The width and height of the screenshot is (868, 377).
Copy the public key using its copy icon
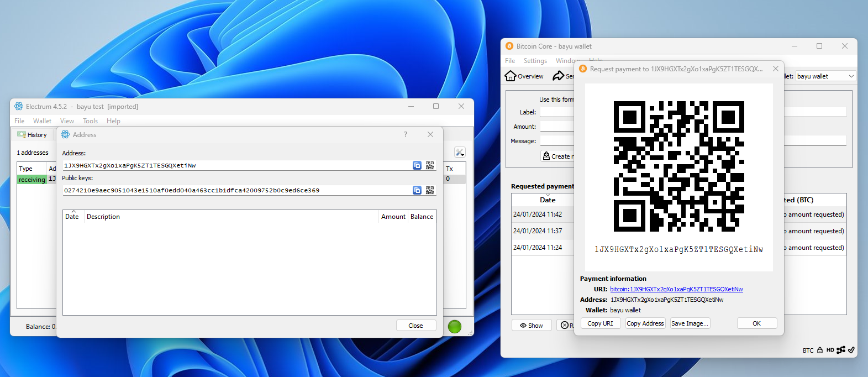(x=417, y=190)
